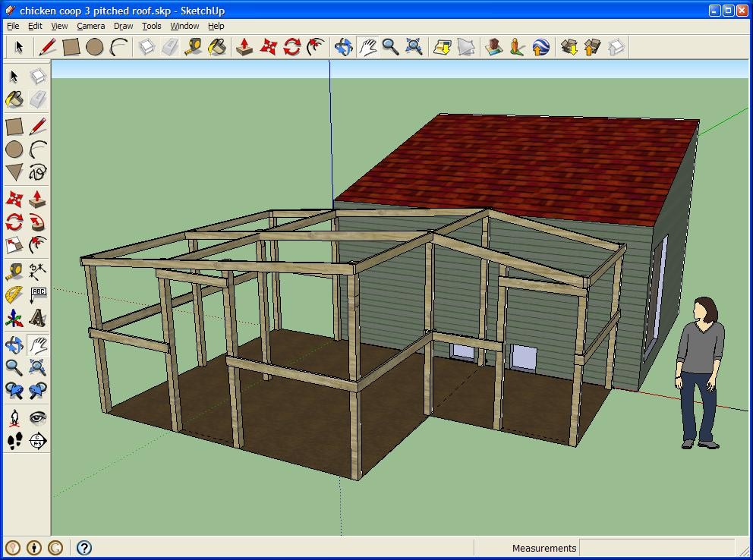Activate Push/Pull in the left tool set
The height and width of the screenshot is (560, 756).
[38, 199]
